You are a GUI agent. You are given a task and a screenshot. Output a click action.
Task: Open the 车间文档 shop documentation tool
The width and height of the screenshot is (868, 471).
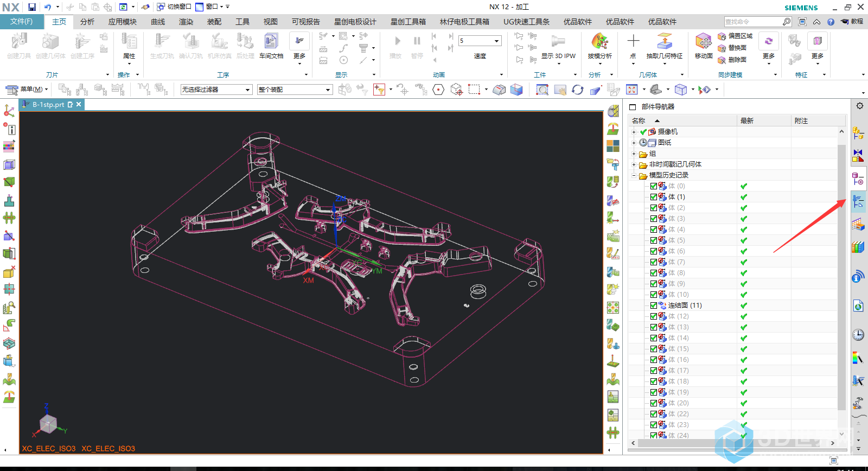[x=271, y=46]
